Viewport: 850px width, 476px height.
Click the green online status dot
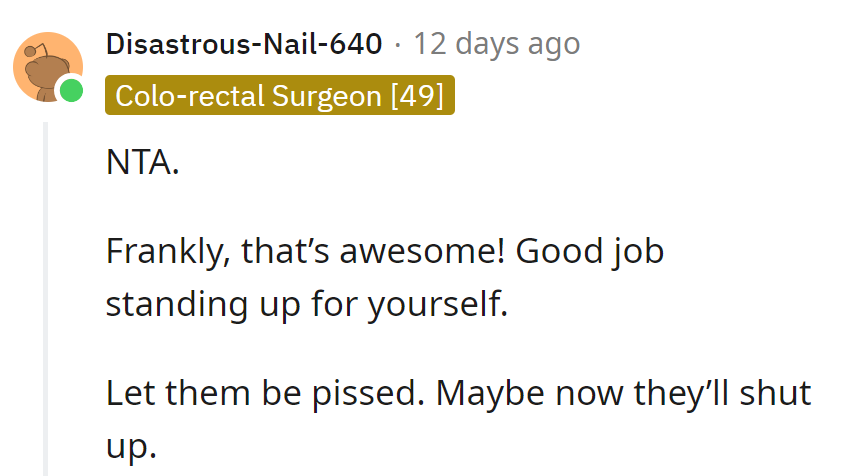tap(70, 91)
